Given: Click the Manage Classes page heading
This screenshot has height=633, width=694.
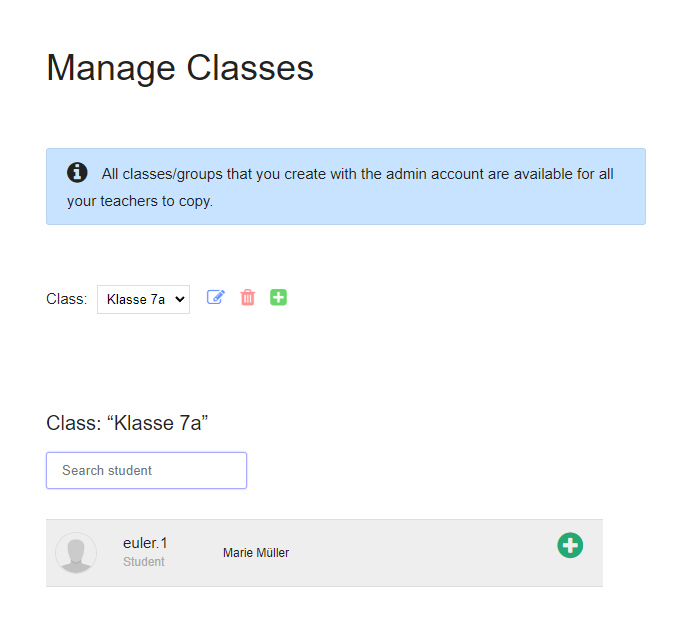Looking at the screenshot, I should (180, 68).
